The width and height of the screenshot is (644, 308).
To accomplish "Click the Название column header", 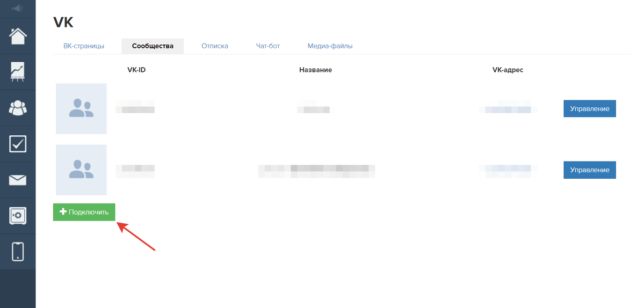I will 315,70.
